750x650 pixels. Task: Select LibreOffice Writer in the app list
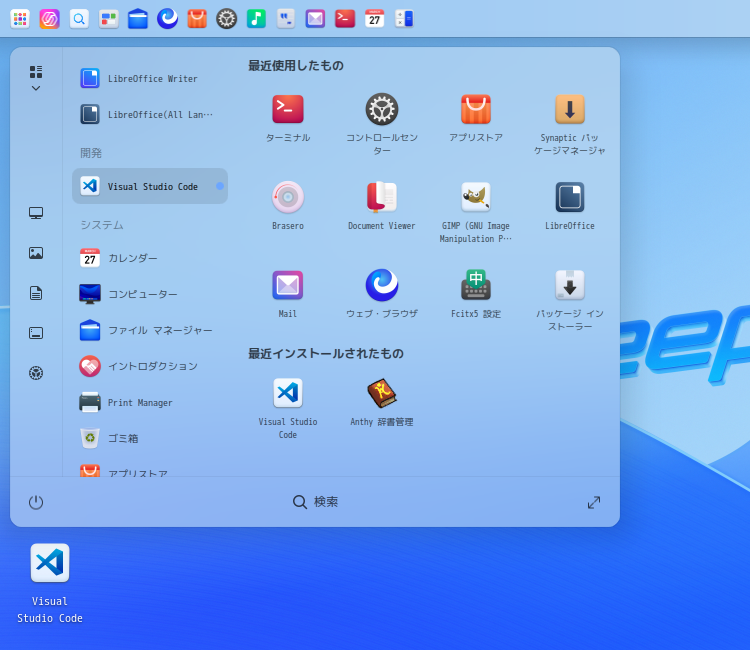click(150, 78)
